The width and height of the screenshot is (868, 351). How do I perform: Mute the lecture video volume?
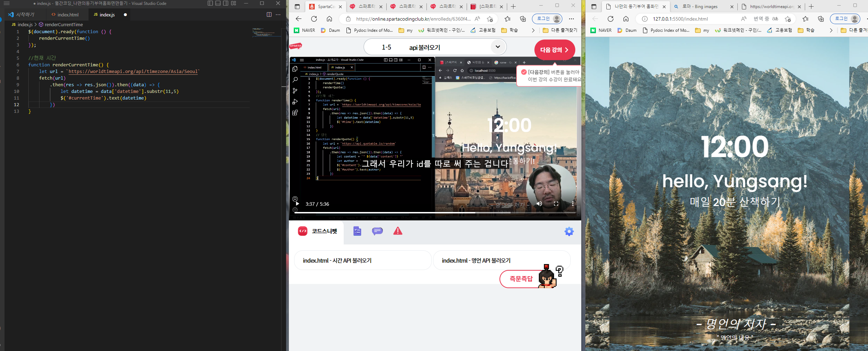click(539, 204)
